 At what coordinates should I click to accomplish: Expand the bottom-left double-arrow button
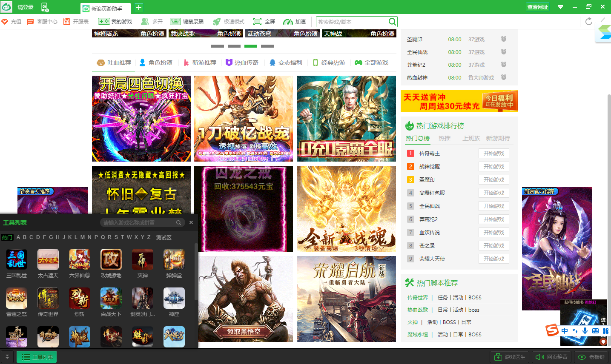tap(7, 357)
